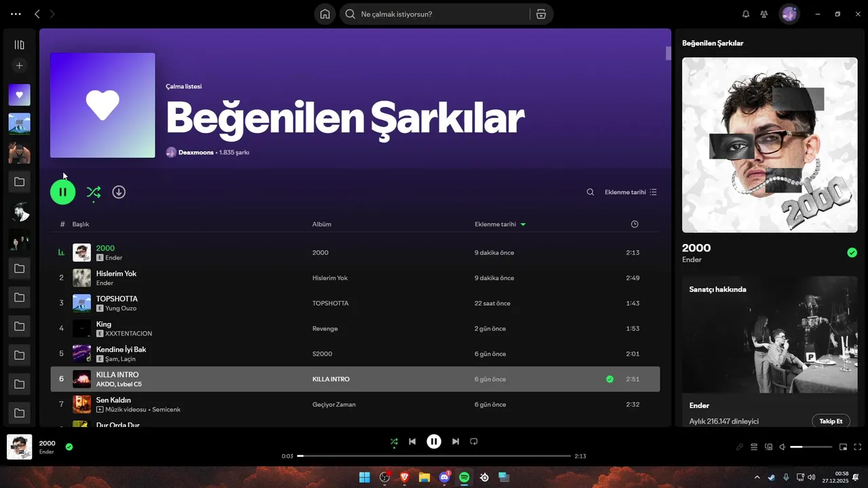868x488 pixels.
Task: Mute with the volume speaker icon in player bar
Action: 783,447
